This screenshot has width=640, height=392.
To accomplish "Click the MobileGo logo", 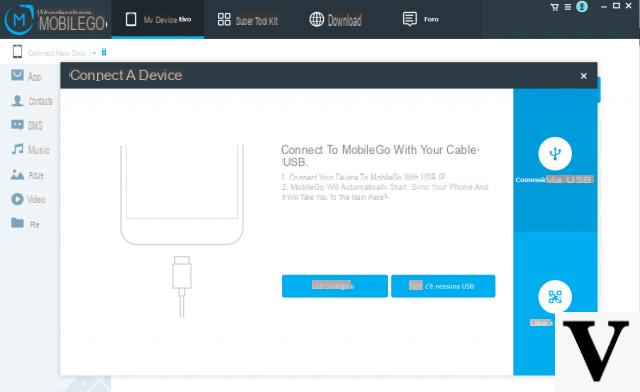I will click(x=55, y=19).
